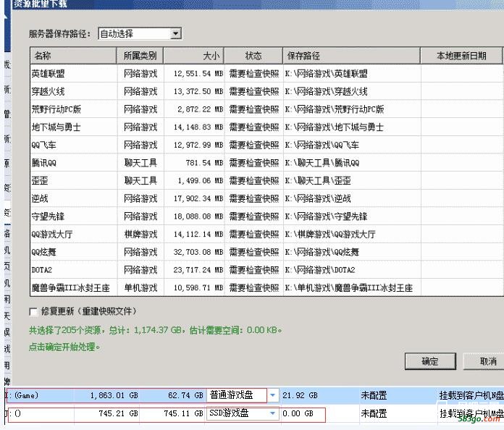Click 745.21 GB disk capacity cell
Viewport: 504px width, 430px height.
coord(118,413)
